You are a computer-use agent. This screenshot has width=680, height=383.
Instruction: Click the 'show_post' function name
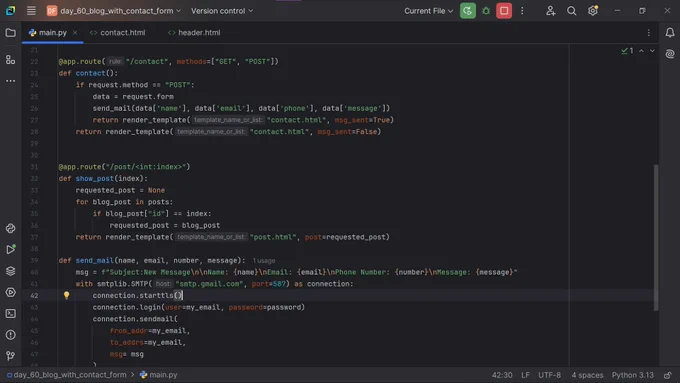coord(95,179)
